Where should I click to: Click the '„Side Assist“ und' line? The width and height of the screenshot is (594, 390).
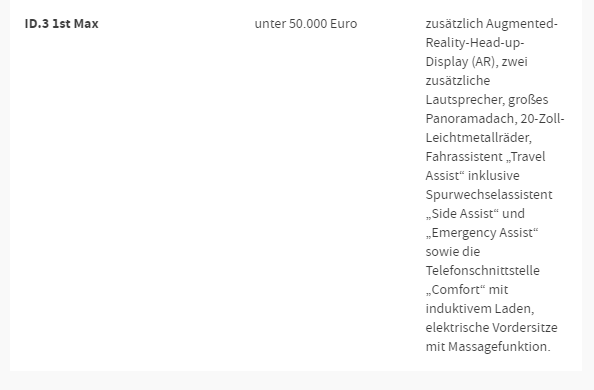point(475,214)
